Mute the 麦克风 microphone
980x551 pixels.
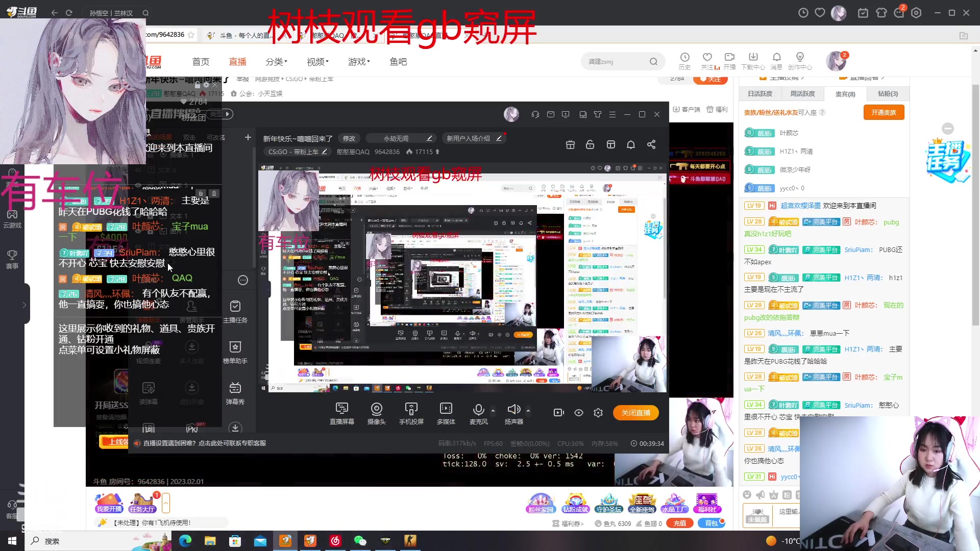[x=478, y=413]
